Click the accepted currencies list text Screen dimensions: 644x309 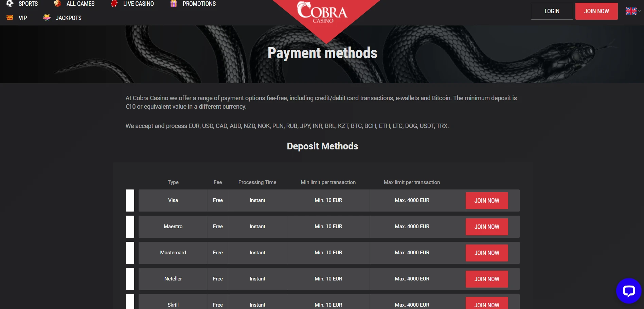(287, 126)
